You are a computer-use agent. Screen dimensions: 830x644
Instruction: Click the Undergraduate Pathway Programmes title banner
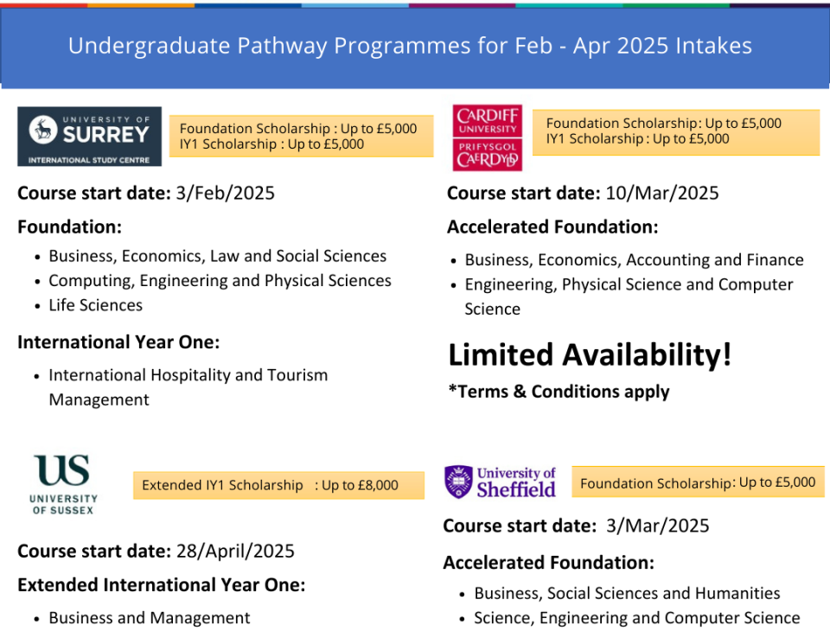[x=410, y=46]
